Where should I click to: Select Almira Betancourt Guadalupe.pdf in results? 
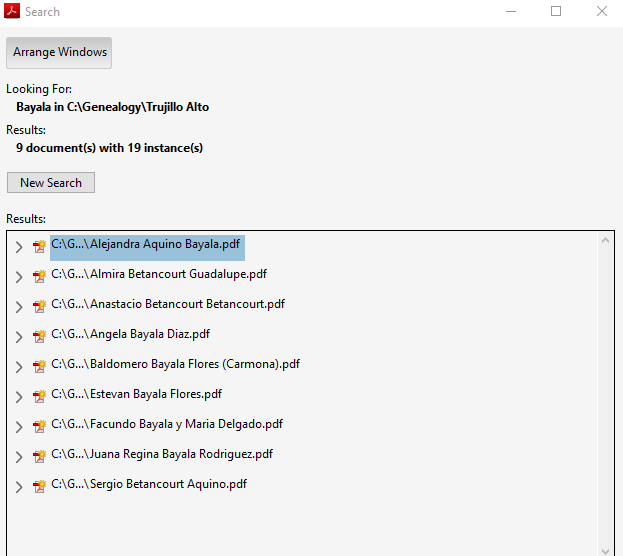point(159,274)
